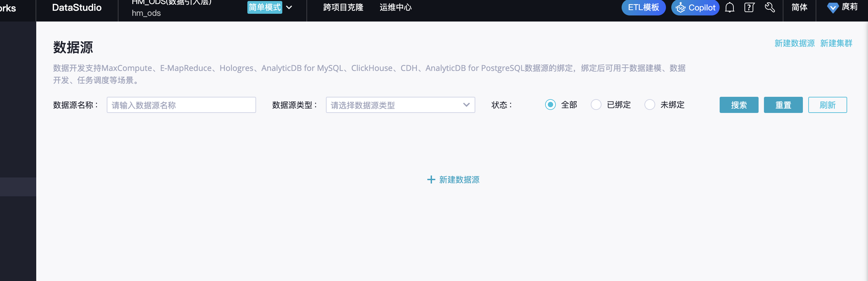The height and width of the screenshot is (281, 868).
Task: Select the 已绑定 status radio button
Action: [596, 105]
